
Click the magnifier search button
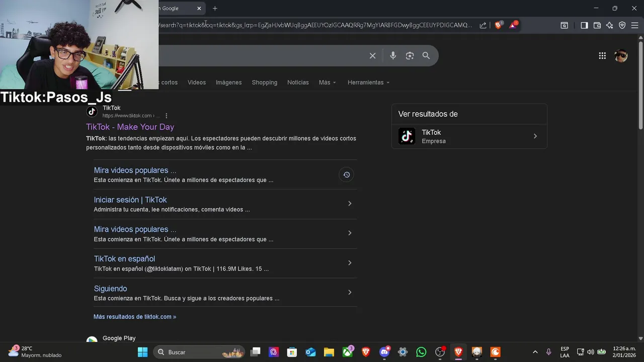click(426, 56)
